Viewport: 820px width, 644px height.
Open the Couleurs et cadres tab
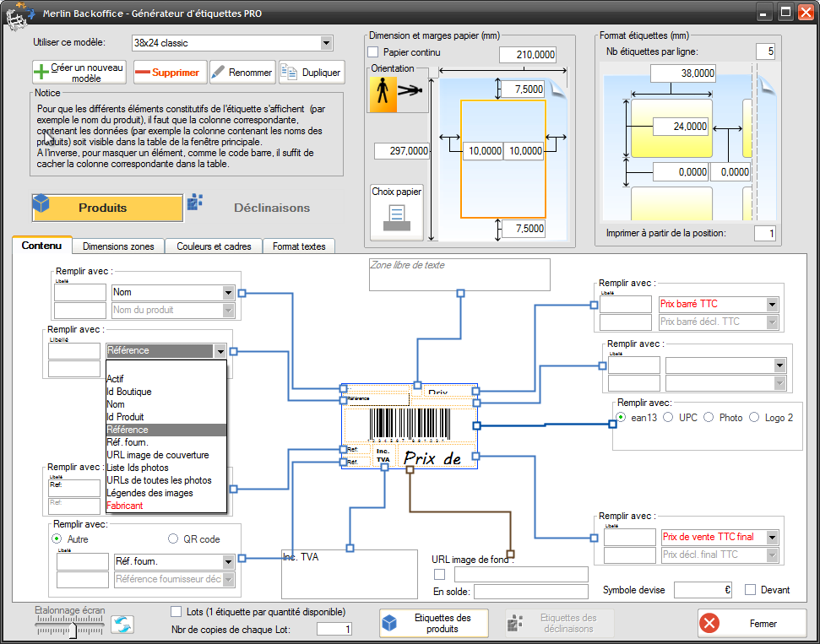click(x=214, y=246)
